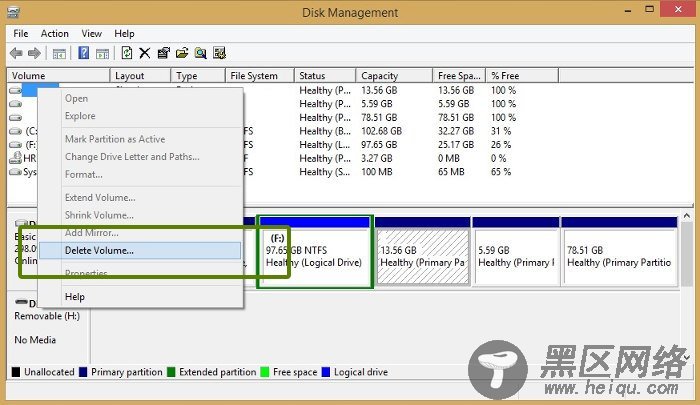
Task: Open the Action menu
Action: (54, 33)
